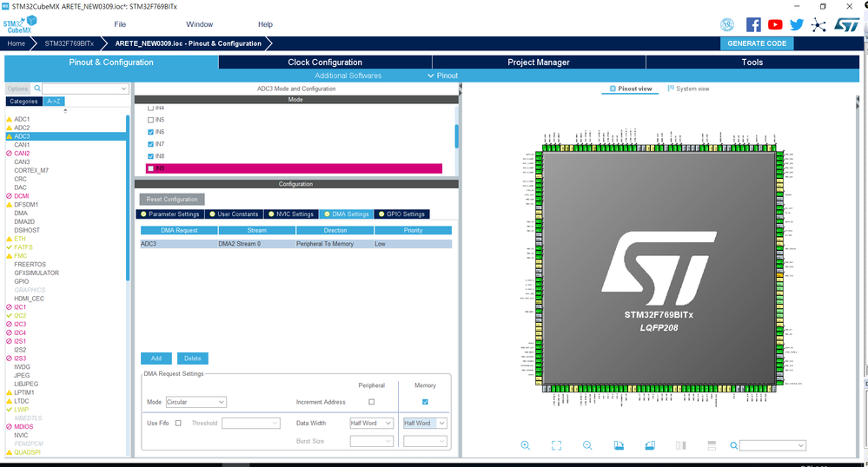This screenshot has height=467, width=868.
Task: Open the Parameter Settings tab
Action: coord(170,214)
